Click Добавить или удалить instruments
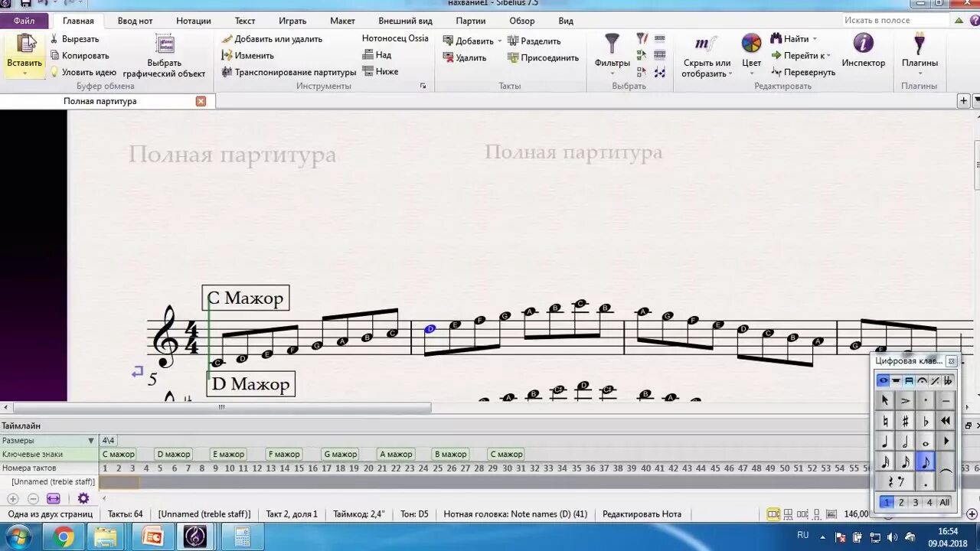 pos(272,39)
